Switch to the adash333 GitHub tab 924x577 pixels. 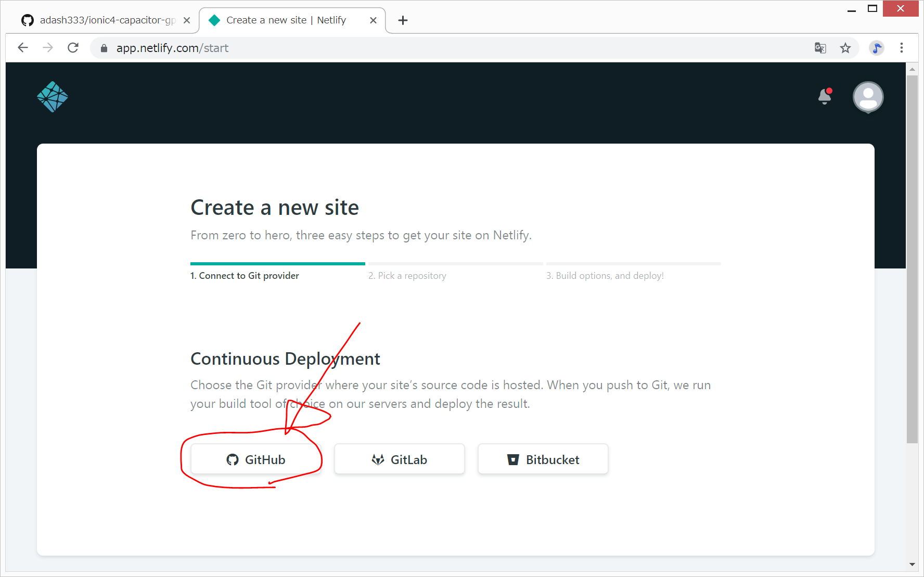pos(101,20)
